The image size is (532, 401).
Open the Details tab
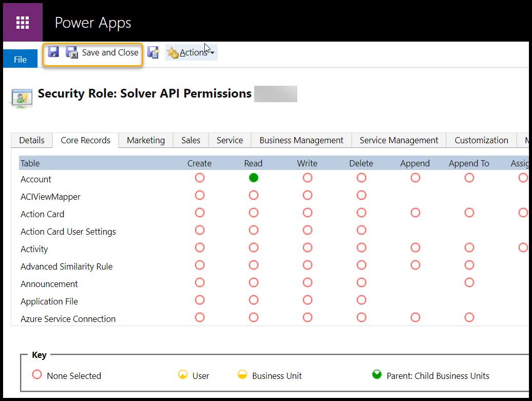click(32, 140)
